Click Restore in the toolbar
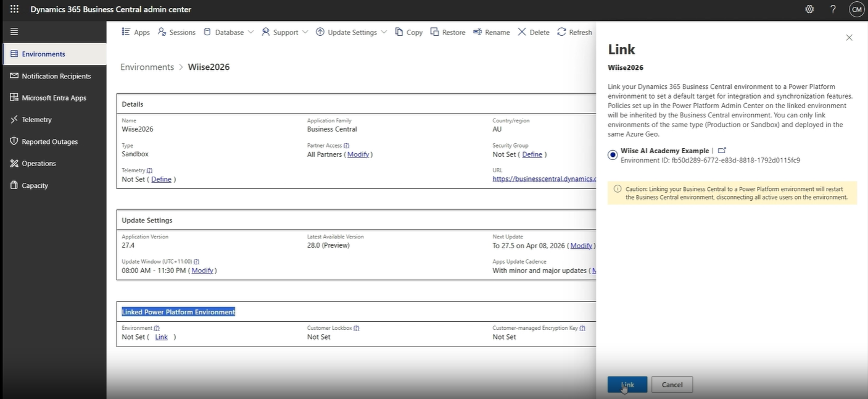868x399 pixels. (447, 32)
